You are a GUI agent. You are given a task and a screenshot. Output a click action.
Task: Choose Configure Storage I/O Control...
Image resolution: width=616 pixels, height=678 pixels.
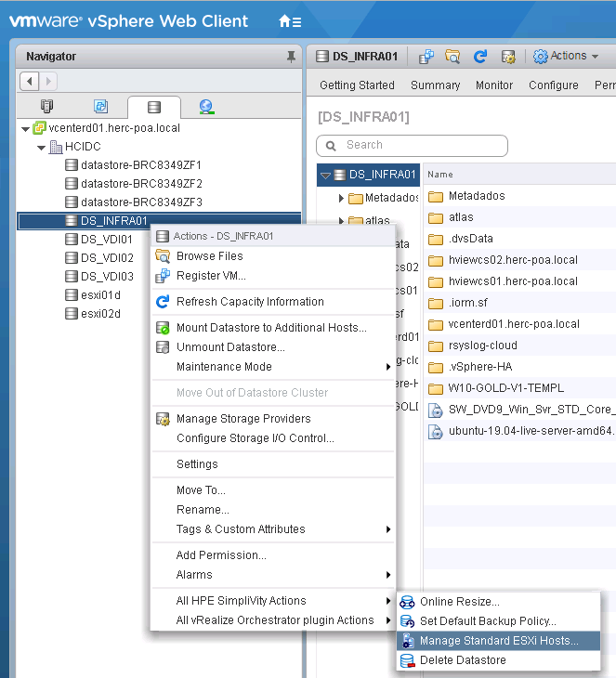(273, 438)
